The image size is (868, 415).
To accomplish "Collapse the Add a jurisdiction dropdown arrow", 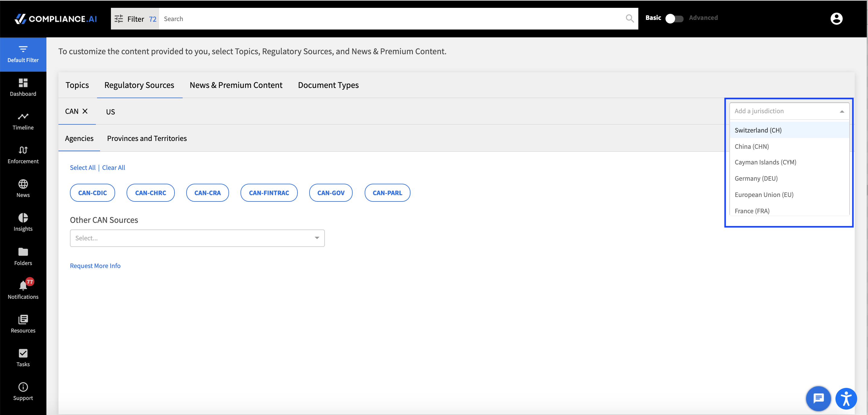I will pyautogui.click(x=842, y=111).
